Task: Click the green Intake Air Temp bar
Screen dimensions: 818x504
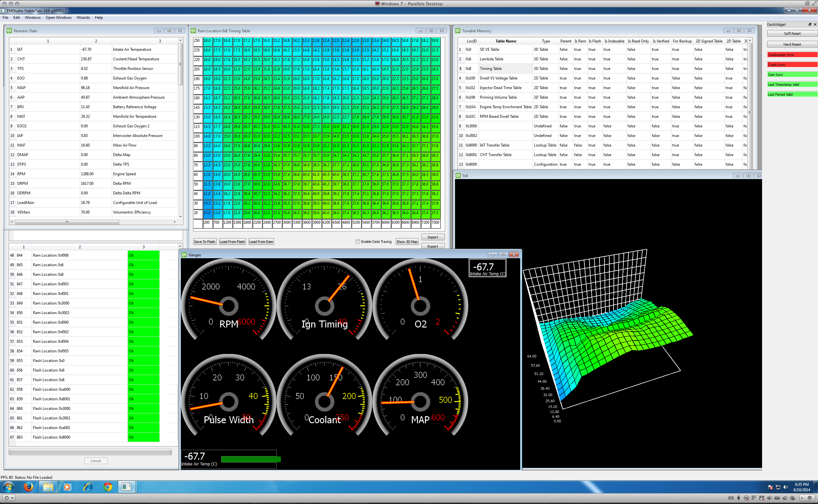Action: coord(251,459)
